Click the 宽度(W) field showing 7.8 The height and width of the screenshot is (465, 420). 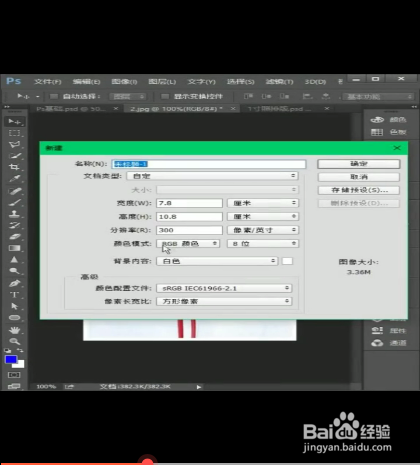pyautogui.click(x=189, y=203)
